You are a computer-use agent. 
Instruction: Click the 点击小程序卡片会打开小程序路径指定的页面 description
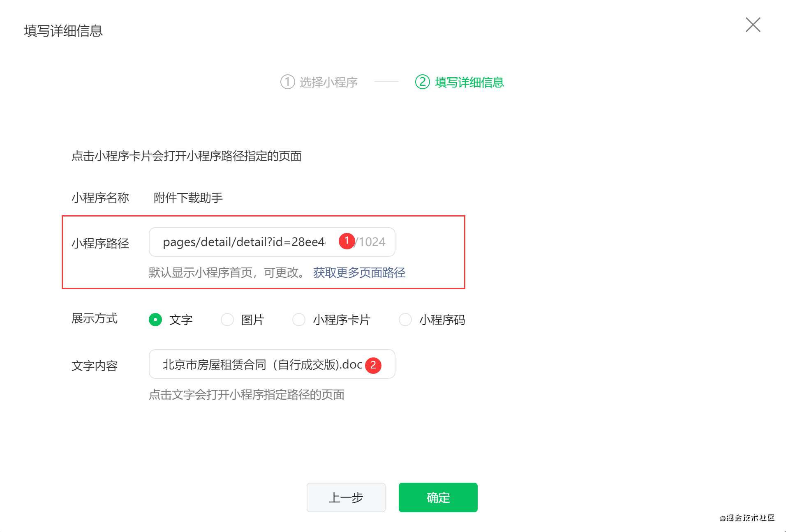[187, 156]
